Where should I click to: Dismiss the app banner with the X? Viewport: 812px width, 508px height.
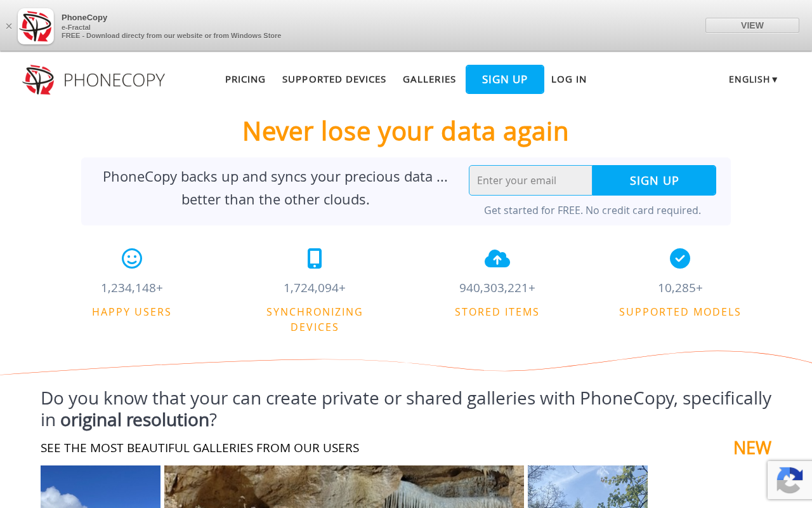click(9, 26)
